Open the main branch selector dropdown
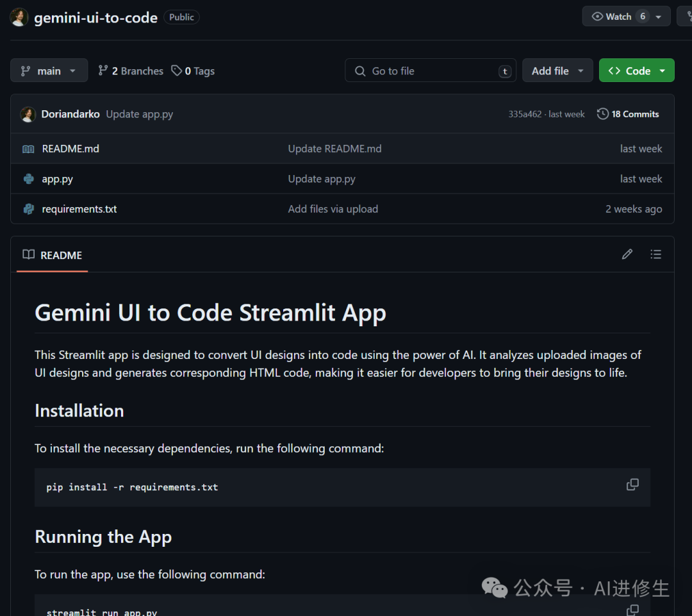The width and height of the screenshot is (692, 616). tap(49, 71)
